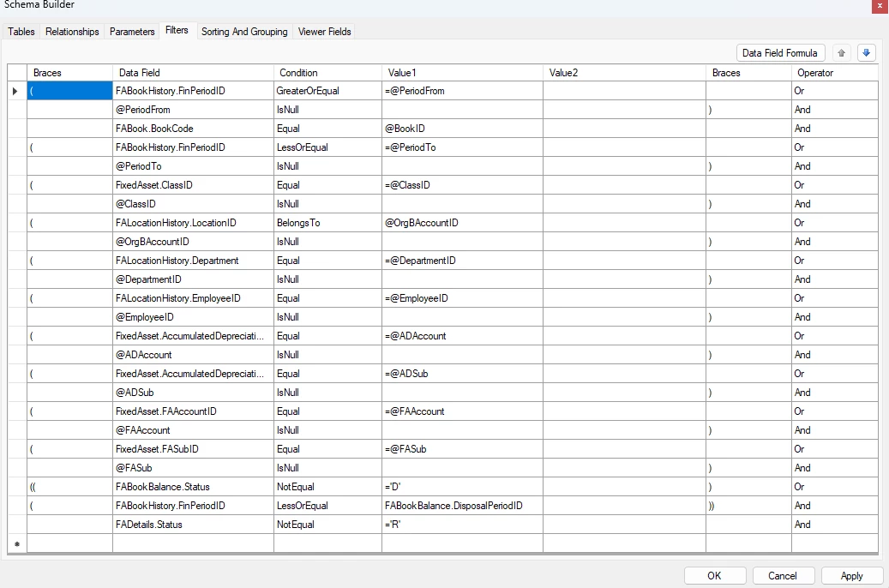The image size is (889, 588).
Task: Open the Viewer Fields tab
Action: click(325, 32)
